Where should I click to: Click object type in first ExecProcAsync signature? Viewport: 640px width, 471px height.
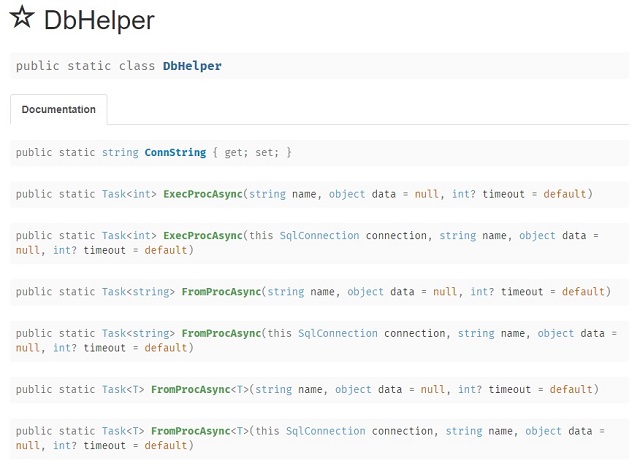[347, 194]
